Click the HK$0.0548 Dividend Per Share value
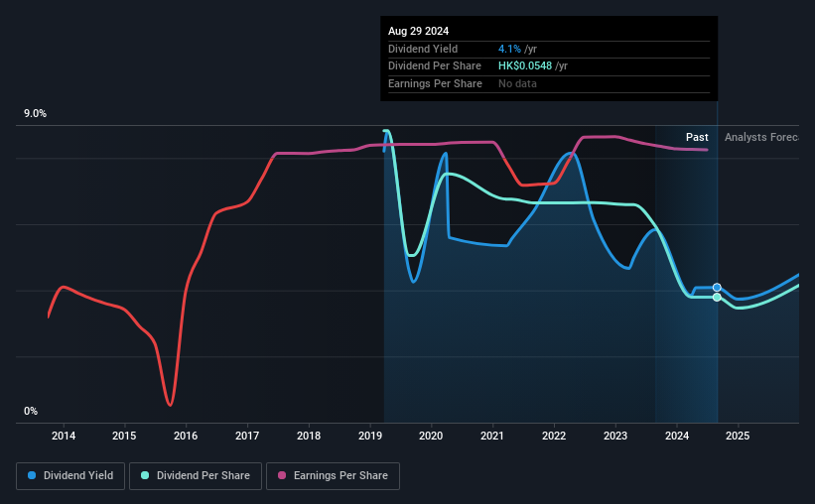Screen dimensions: 815x504 pos(525,66)
